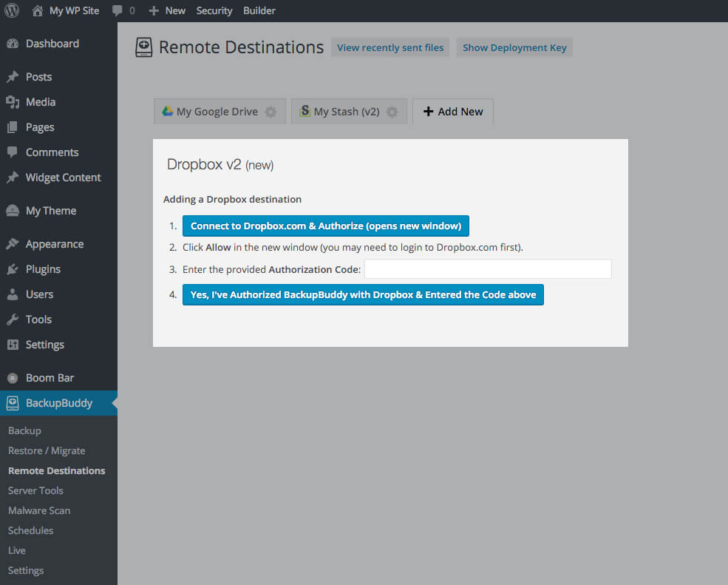Click the Widget Content pin icon
The image size is (728, 585).
tap(13, 177)
